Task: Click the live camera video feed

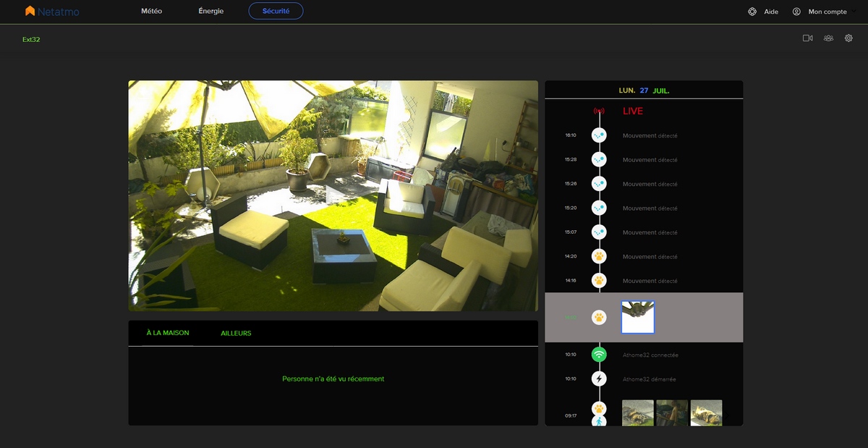Action: [x=333, y=195]
